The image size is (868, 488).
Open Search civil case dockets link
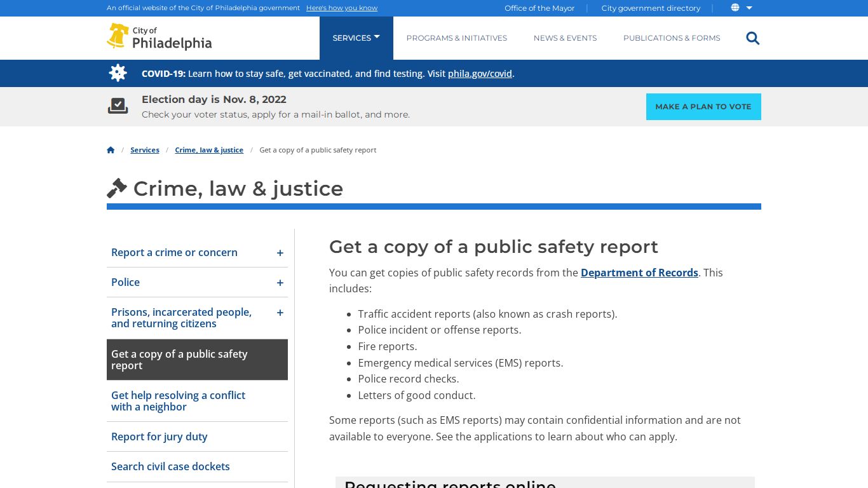[x=170, y=466]
